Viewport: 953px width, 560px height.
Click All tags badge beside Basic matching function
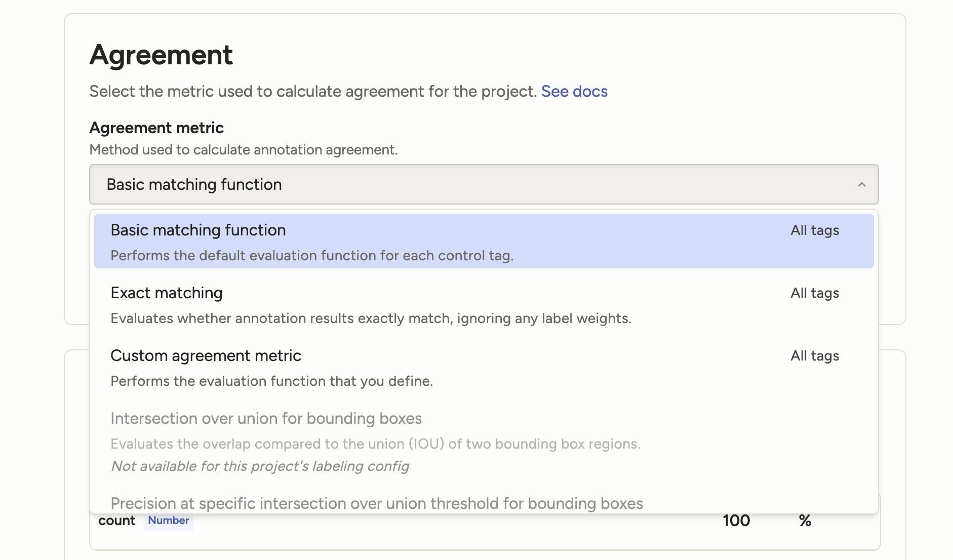coord(815,230)
